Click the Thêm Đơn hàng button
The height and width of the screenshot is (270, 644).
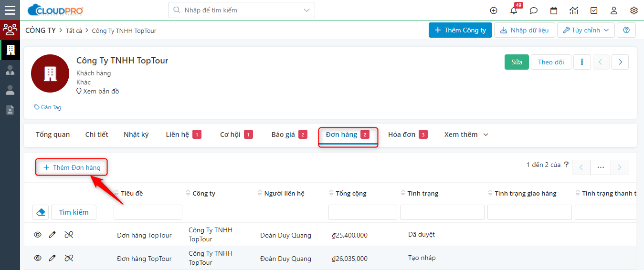[x=72, y=167]
